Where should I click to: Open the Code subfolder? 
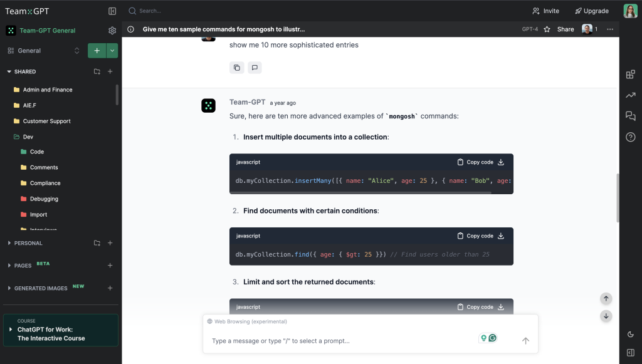click(x=32, y=152)
